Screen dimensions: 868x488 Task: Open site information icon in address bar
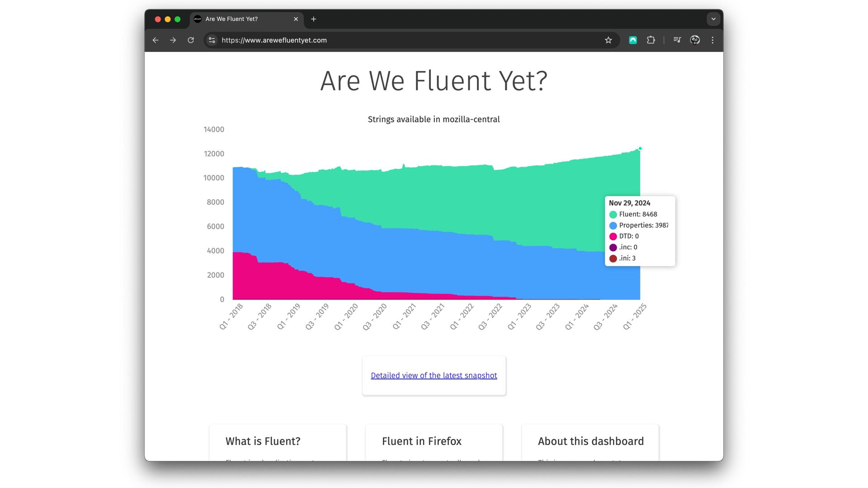(212, 40)
